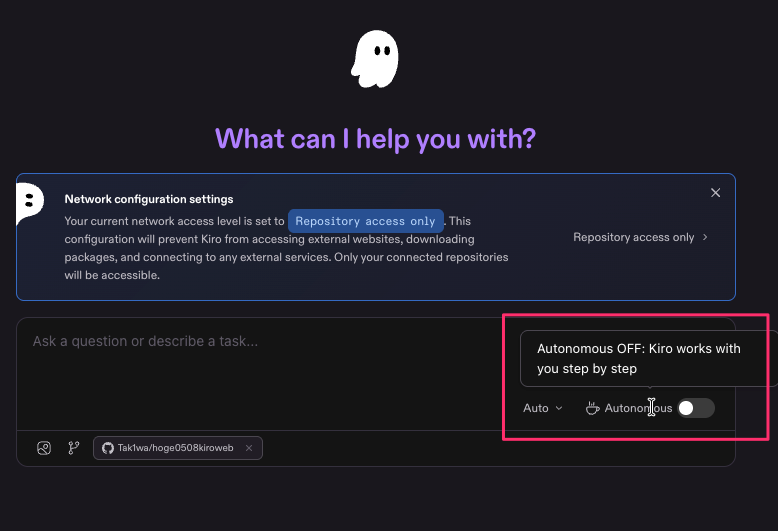This screenshot has width=778, height=531.
Task: Toggle the Autonomous mode switch
Action: point(696,408)
